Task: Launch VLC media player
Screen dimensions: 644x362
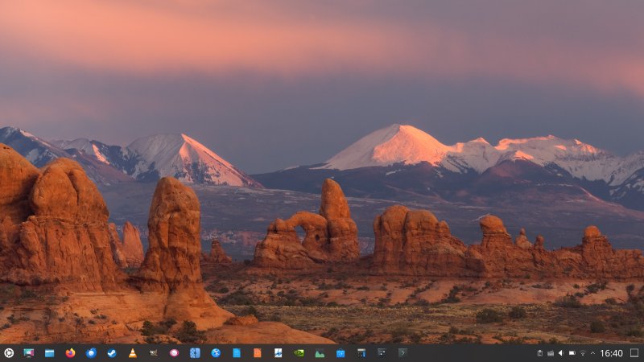Action: 133,352
